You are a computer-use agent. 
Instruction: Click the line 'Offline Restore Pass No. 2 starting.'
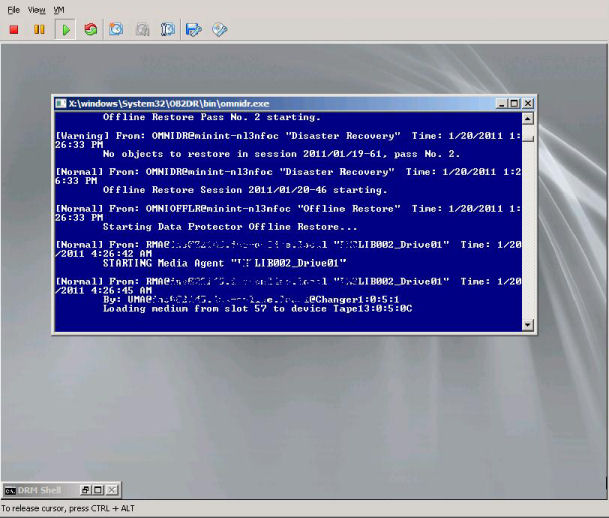pos(212,117)
